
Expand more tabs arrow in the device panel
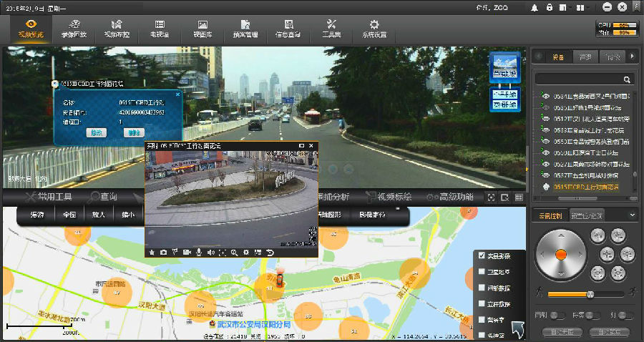(x=633, y=56)
